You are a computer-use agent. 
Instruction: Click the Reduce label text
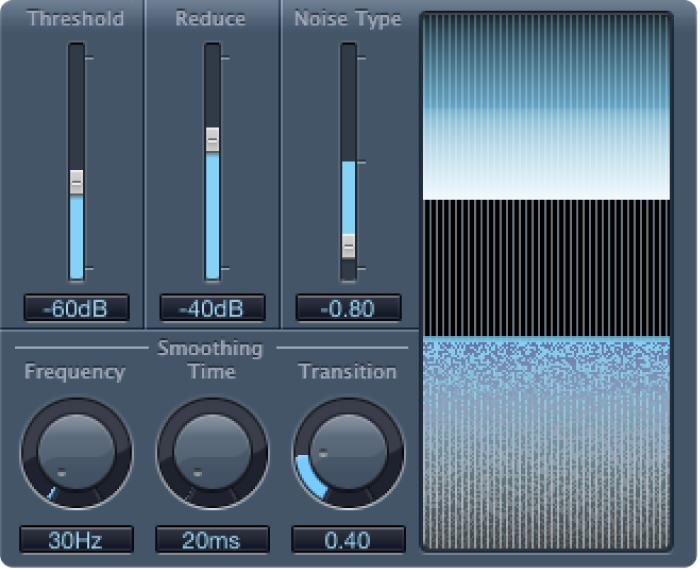point(211,19)
